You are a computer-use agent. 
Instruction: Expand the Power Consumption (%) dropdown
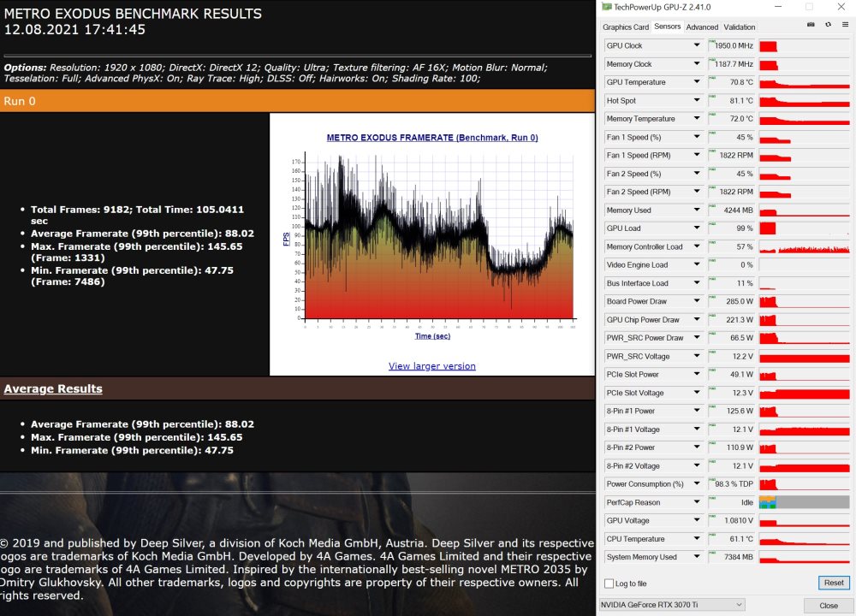[x=697, y=484]
